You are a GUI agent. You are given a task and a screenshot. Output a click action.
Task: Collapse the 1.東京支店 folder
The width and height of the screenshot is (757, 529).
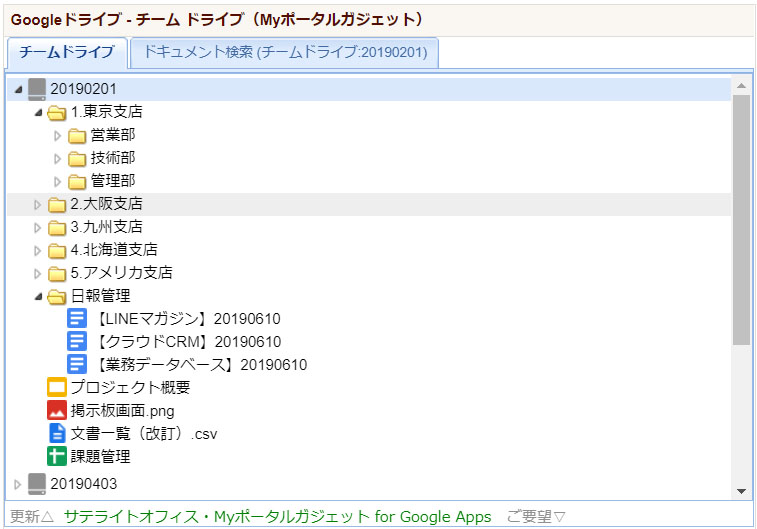pos(38,113)
